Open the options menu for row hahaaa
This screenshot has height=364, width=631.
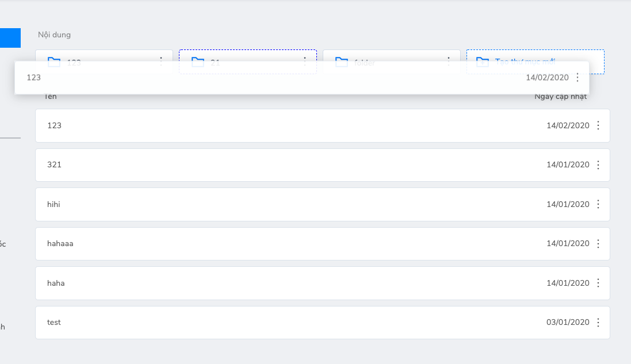598,244
